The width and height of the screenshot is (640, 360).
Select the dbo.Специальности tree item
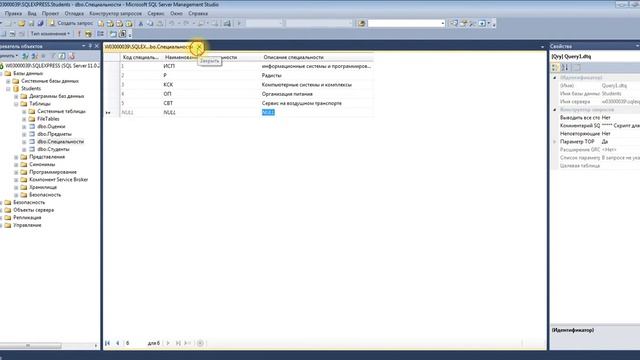(x=60, y=142)
